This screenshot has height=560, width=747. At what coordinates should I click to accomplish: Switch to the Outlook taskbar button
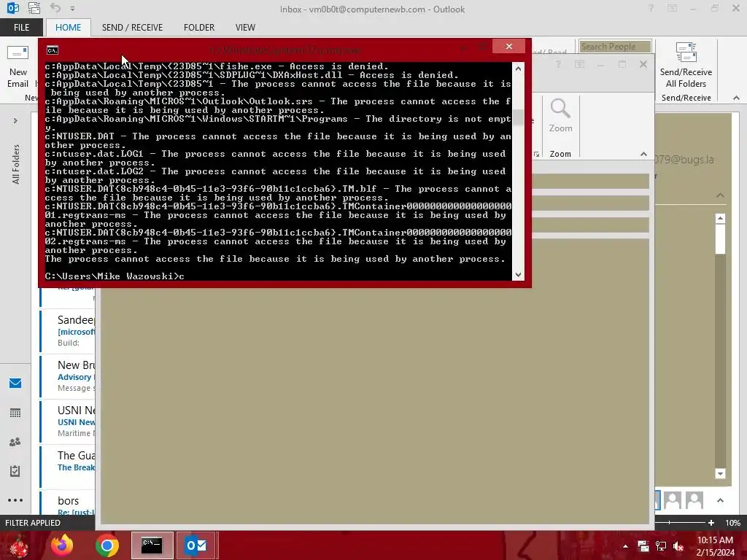[x=197, y=545]
